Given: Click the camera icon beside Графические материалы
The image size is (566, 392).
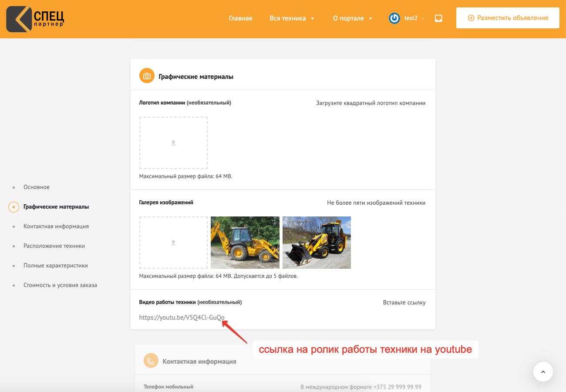Looking at the screenshot, I should tap(147, 76).
